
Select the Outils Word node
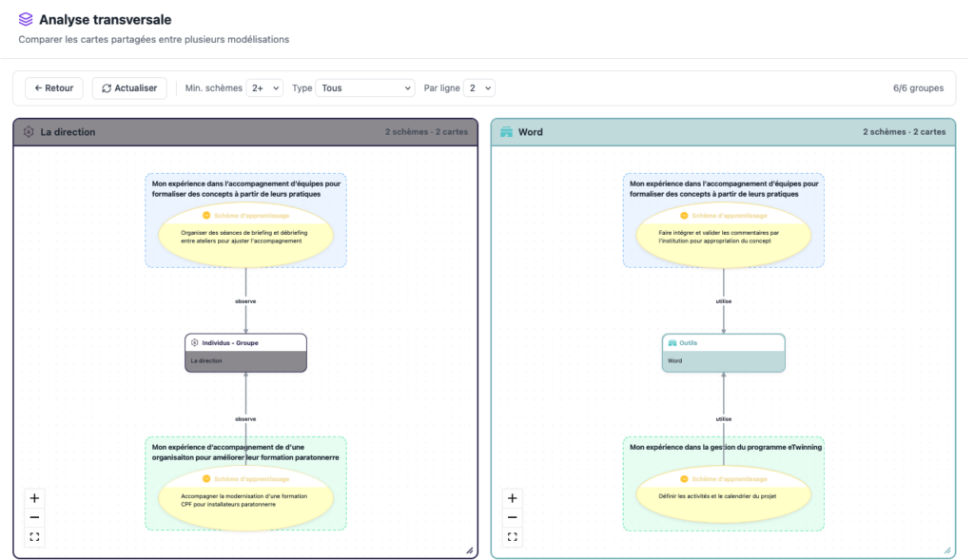(x=724, y=353)
